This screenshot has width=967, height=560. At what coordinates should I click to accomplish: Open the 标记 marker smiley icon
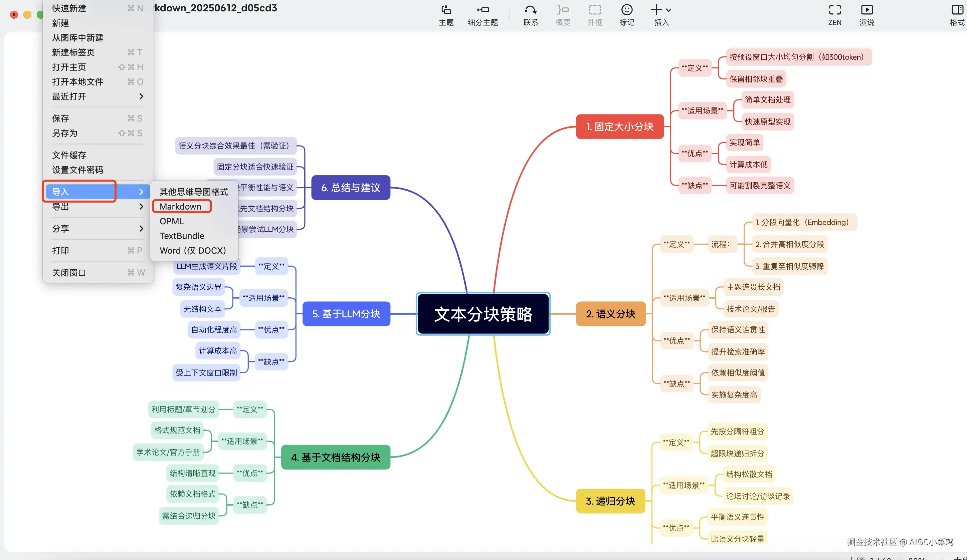(627, 10)
